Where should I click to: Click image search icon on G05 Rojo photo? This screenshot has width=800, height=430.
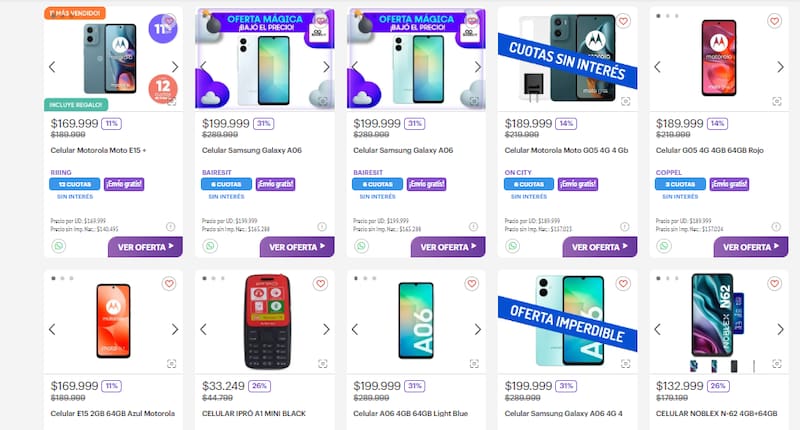(x=775, y=101)
